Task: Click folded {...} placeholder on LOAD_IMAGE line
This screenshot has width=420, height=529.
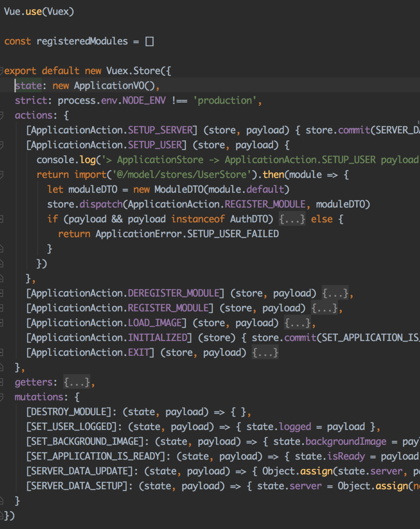Action: [x=297, y=323]
